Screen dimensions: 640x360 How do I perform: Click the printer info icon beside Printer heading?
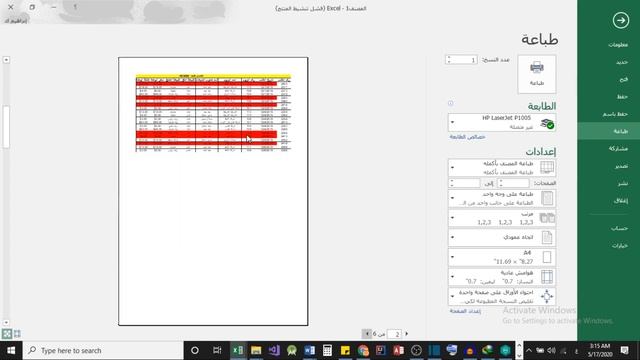(x=451, y=103)
